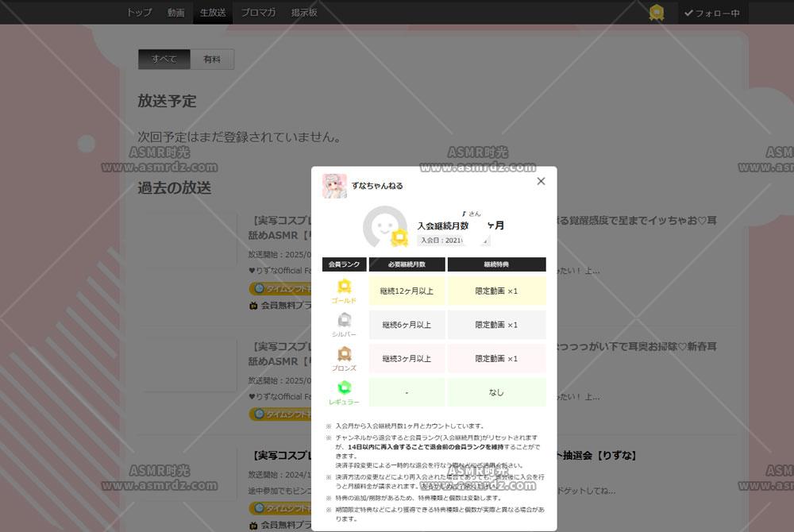This screenshot has width=794, height=532.
Task: Click the 継続3ヶ月以上 cell
Action: (407, 358)
